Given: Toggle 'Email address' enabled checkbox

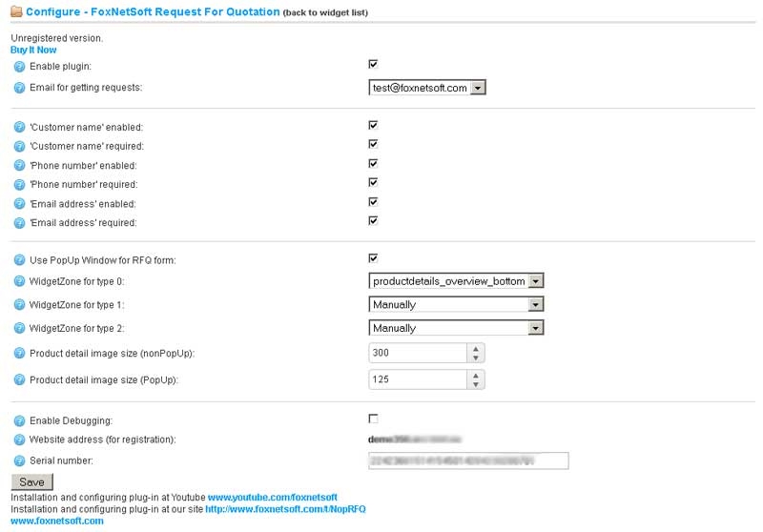Looking at the screenshot, I should (x=373, y=202).
